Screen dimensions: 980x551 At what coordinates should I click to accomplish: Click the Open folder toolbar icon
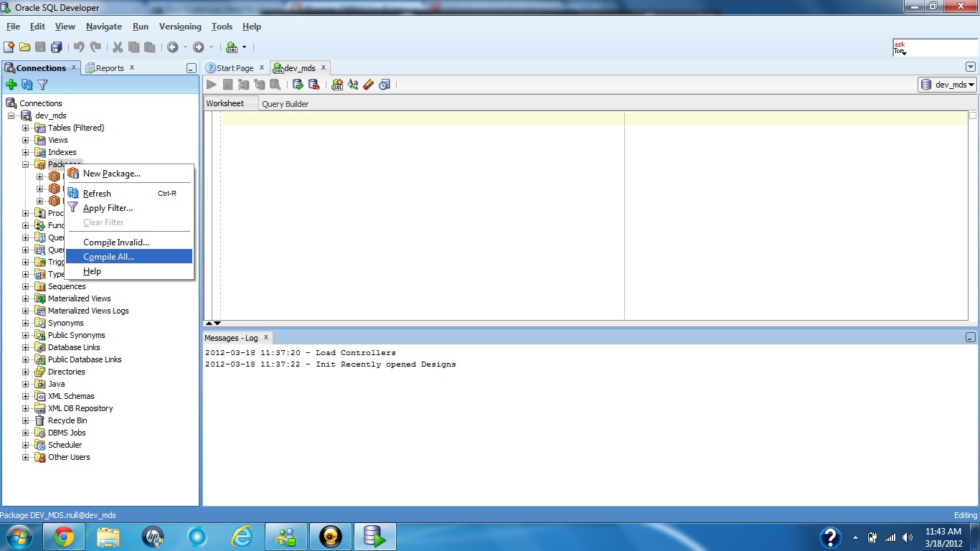pyautogui.click(x=24, y=47)
